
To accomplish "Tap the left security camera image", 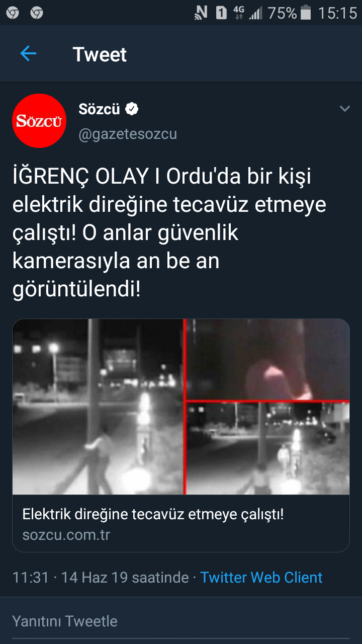I will click(x=98, y=407).
